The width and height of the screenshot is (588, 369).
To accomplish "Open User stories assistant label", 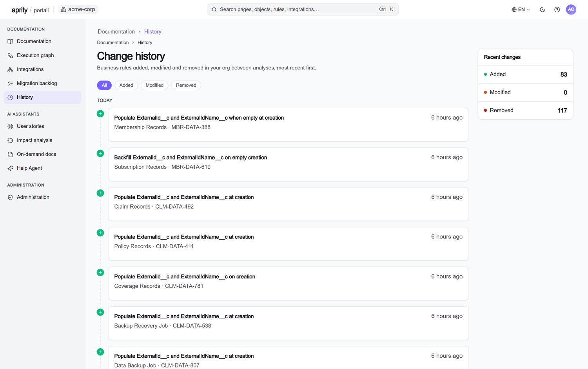I will [31, 126].
